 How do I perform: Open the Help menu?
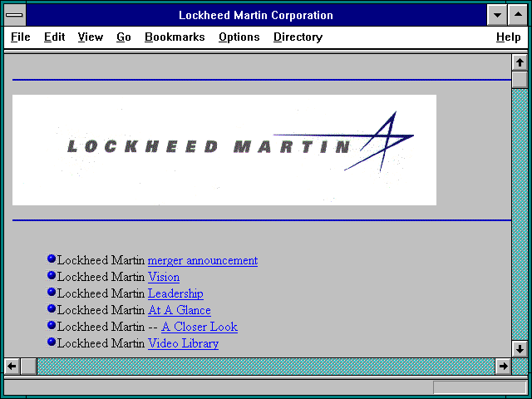click(x=508, y=37)
